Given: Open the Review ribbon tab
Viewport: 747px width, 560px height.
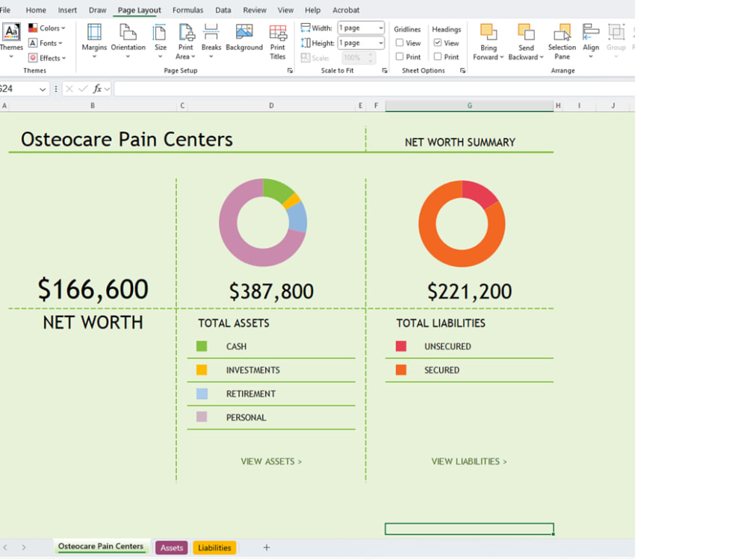Looking at the screenshot, I should (255, 10).
